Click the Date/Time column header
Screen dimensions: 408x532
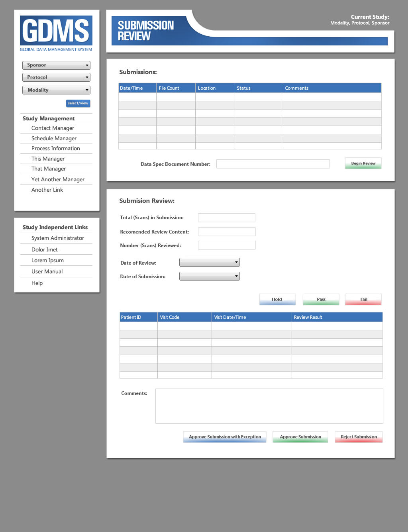click(x=137, y=88)
